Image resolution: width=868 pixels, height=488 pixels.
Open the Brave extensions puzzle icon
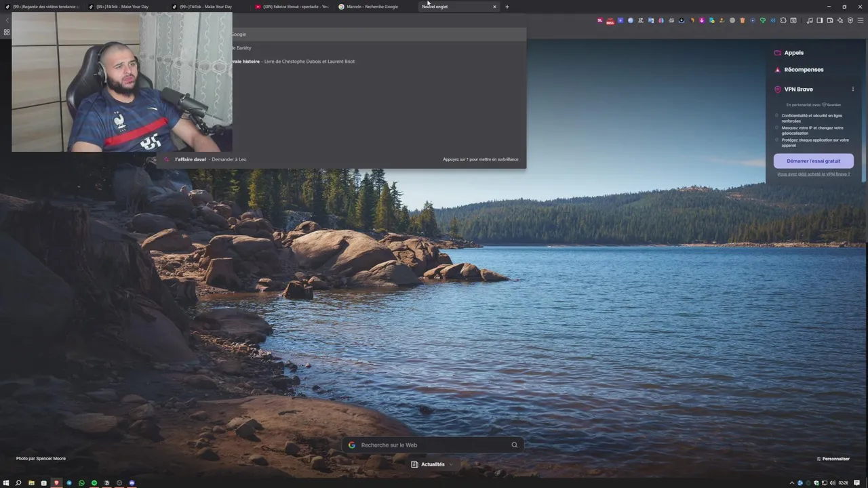pyautogui.click(x=783, y=20)
